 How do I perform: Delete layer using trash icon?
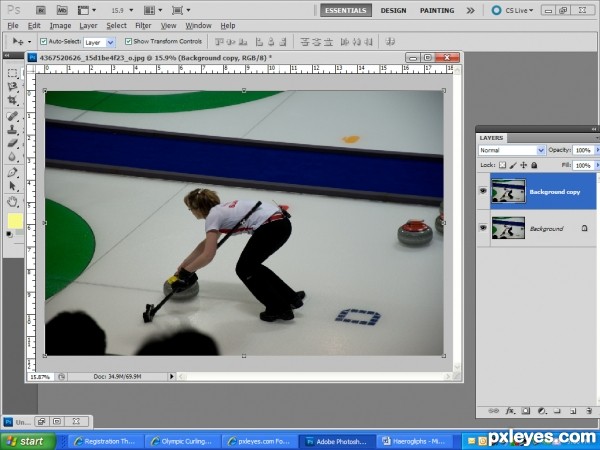[x=589, y=411]
